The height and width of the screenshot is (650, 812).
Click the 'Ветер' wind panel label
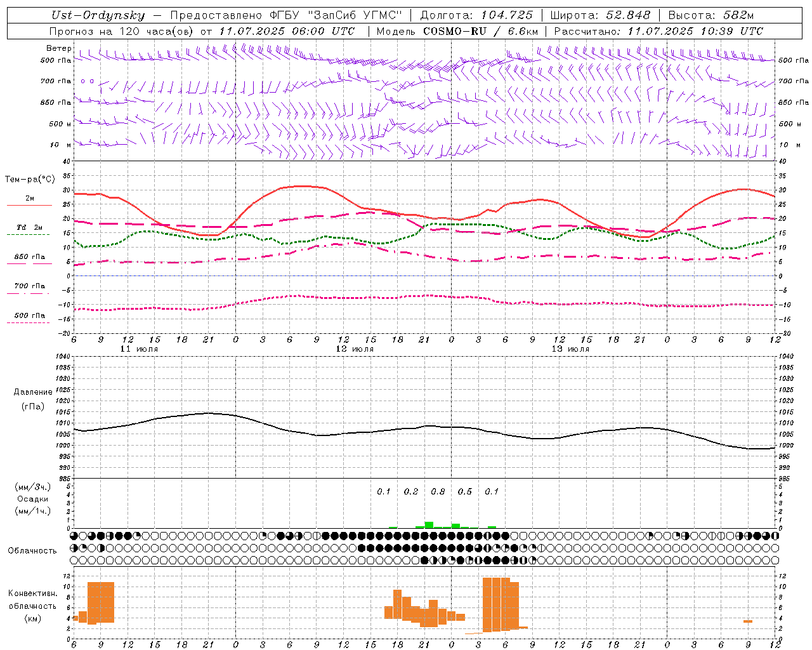point(58,48)
